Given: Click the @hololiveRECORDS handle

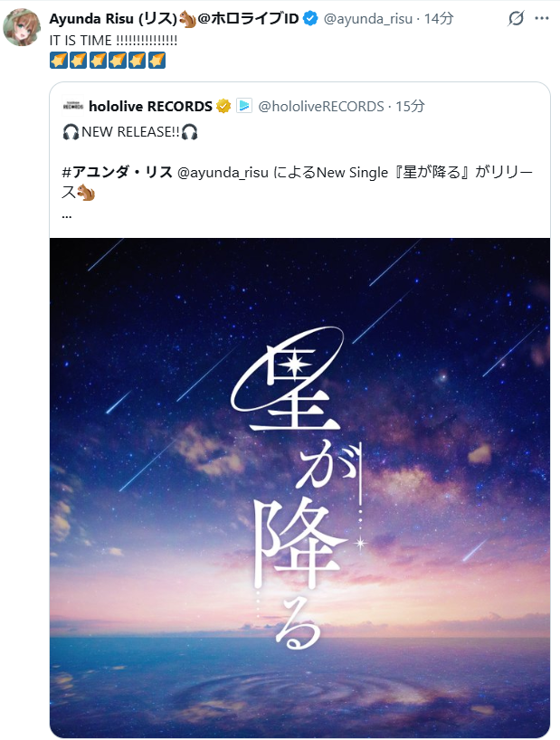Looking at the screenshot, I should pyautogui.click(x=321, y=106).
